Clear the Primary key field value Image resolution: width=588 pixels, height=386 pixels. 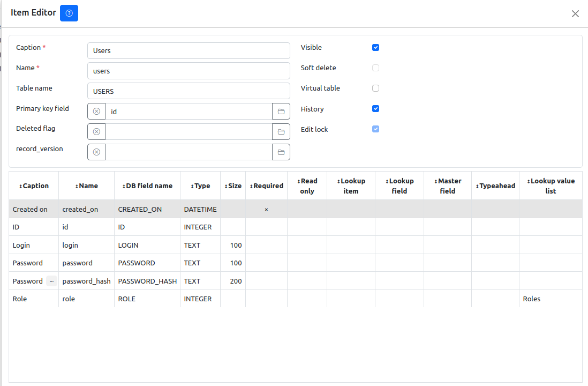coord(96,112)
